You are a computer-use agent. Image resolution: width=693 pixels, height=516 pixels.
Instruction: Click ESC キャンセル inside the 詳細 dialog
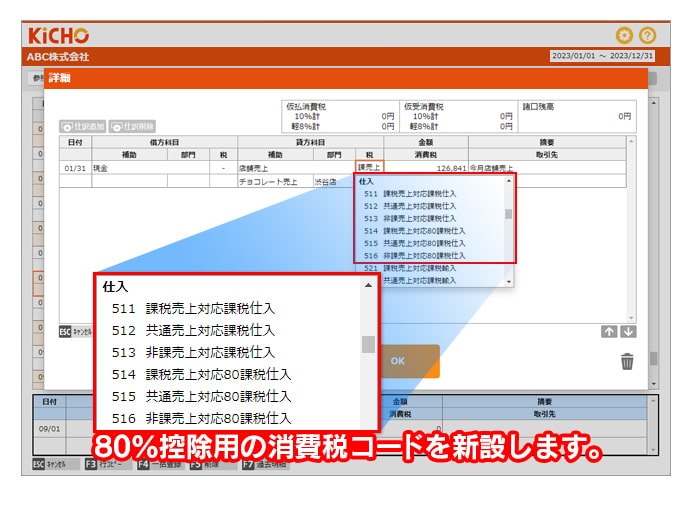pos(75,331)
